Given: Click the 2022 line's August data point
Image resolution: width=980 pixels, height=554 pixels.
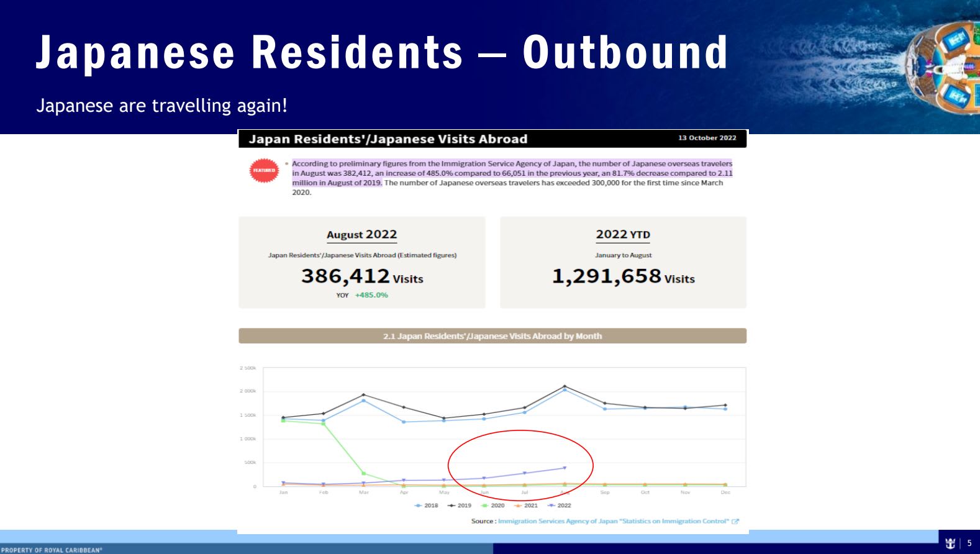Looking at the screenshot, I should tap(565, 468).
